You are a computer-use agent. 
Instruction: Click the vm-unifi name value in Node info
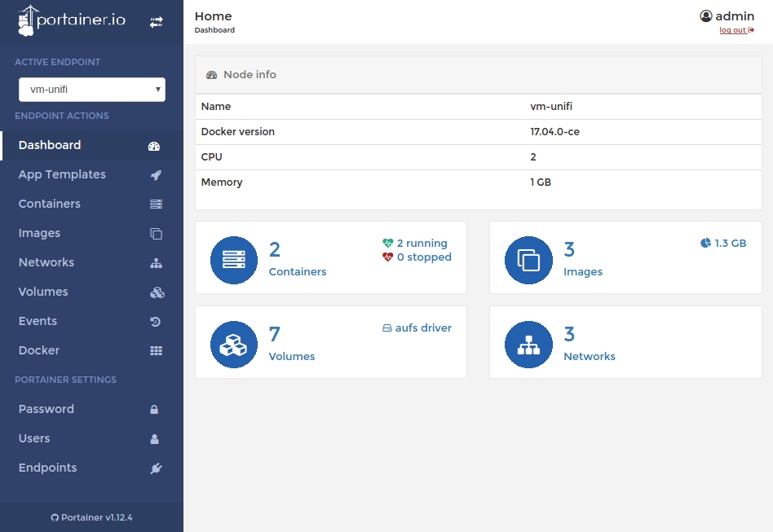click(x=551, y=107)
